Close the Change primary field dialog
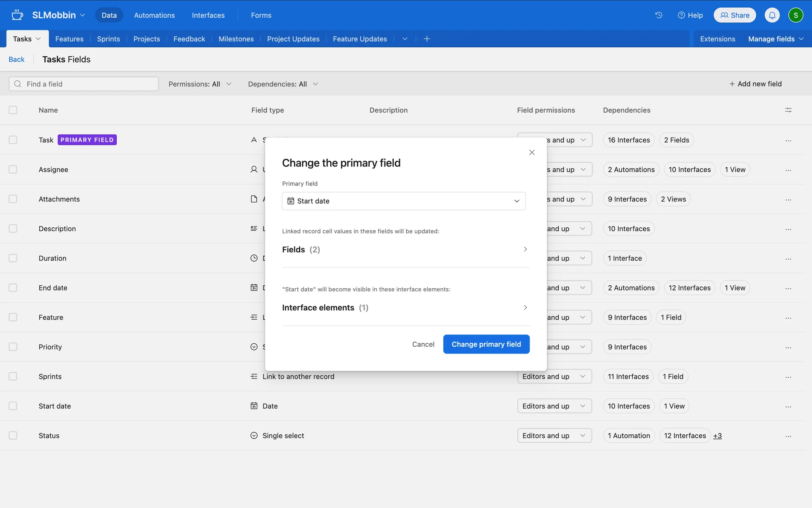The height and width of the screenshot is (508, 812). [x=532, y=152]
